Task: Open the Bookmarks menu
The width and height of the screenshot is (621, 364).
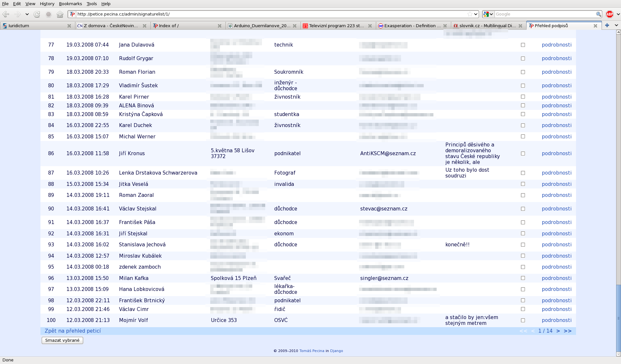Action: point(70,4)
